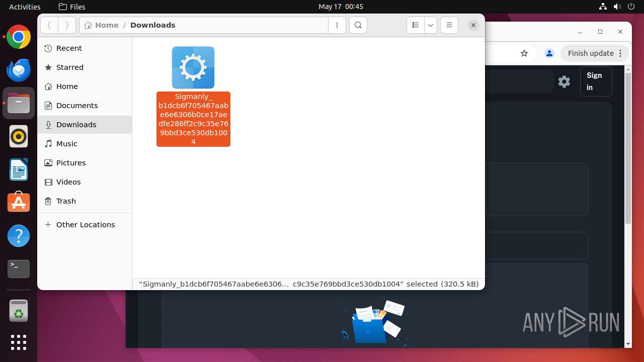
Task: Switch Files to list view
Action: [416, 25]
